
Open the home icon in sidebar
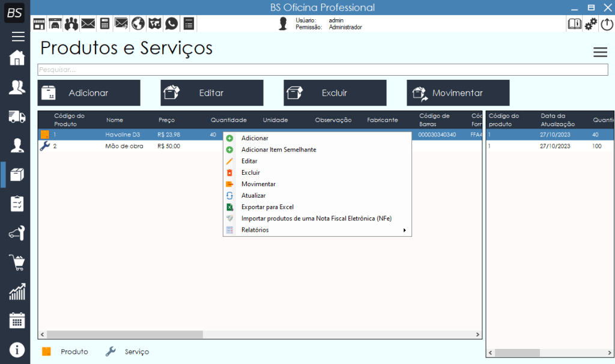coord(17,58)
